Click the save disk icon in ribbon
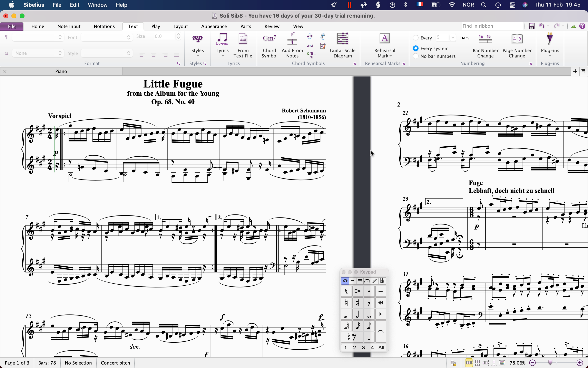The image size is (588, 368). pyautogui.click(x=531, y=26)
